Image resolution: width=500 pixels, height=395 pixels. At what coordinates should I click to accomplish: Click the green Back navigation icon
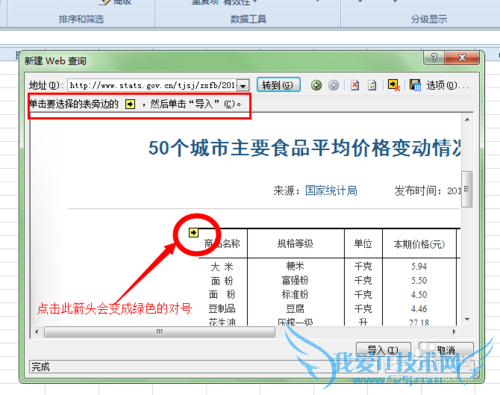(316, 85)
